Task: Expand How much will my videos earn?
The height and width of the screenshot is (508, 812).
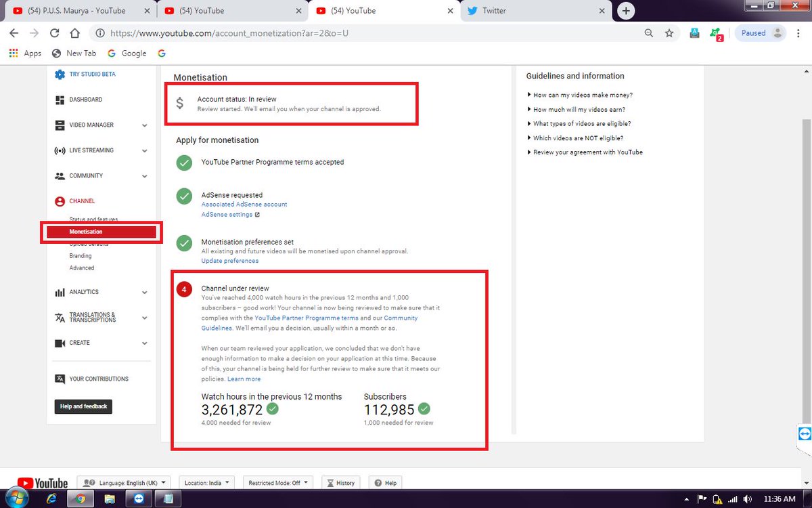Action: [577, 109]
